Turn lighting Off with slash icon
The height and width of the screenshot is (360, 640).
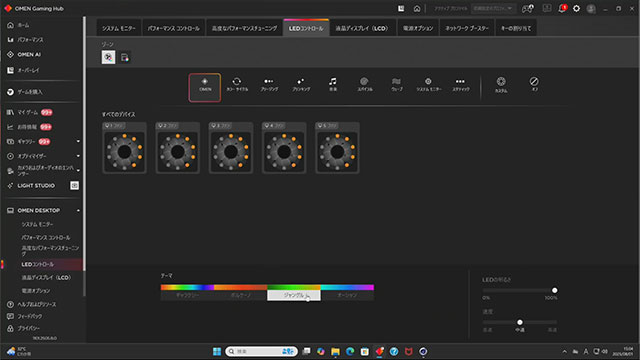coord(534,84)
